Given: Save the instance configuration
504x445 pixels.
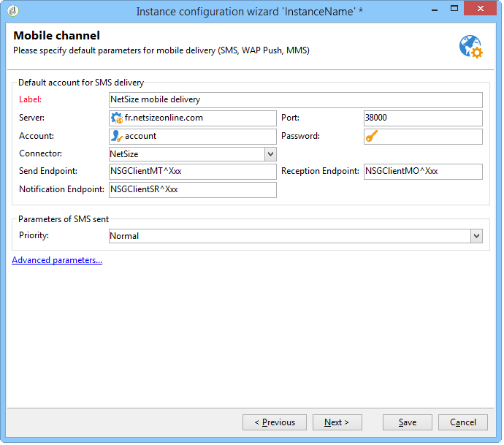Looking at the screenshot, I should pyautogui.click(x=408, y=422).
